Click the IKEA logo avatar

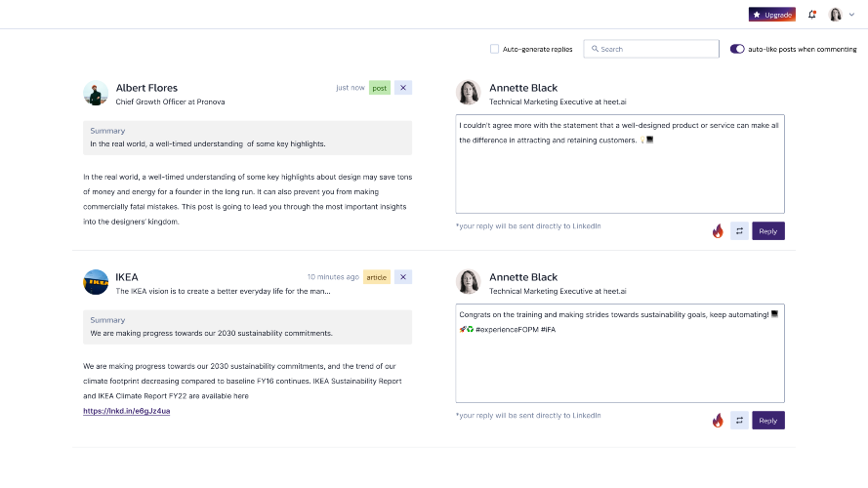tap(96, 282)
